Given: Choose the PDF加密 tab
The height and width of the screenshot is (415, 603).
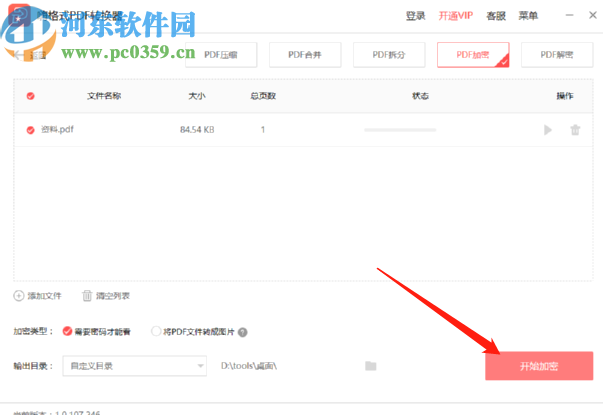Looking at the screenshot, I should 473,55.
